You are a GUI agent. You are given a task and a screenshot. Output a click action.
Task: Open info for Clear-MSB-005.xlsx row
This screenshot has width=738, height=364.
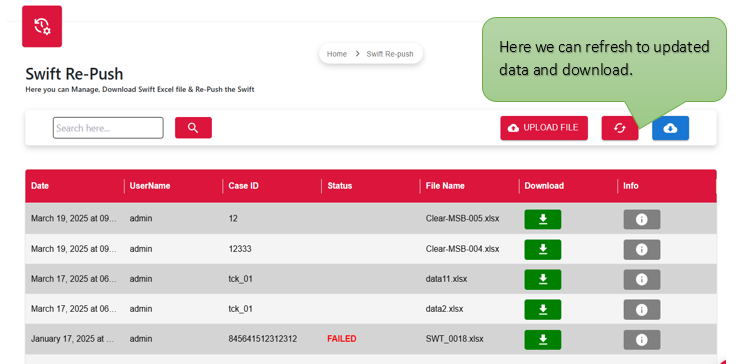click(642, 219)
